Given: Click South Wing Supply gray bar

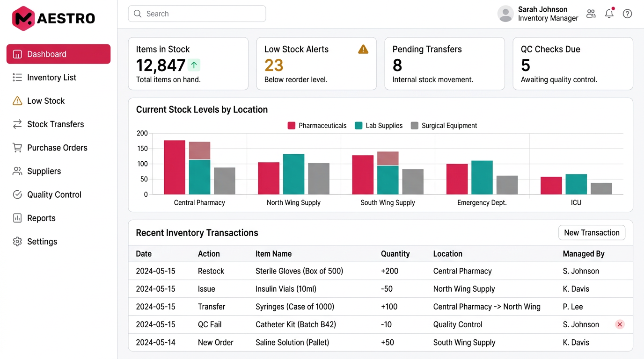Looking at the screenshot, I should click(x=413, y=182).
